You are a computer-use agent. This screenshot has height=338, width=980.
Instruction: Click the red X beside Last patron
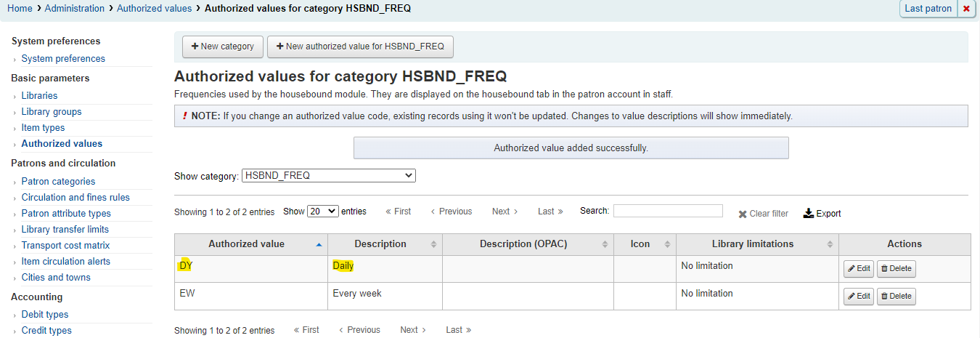965,9
